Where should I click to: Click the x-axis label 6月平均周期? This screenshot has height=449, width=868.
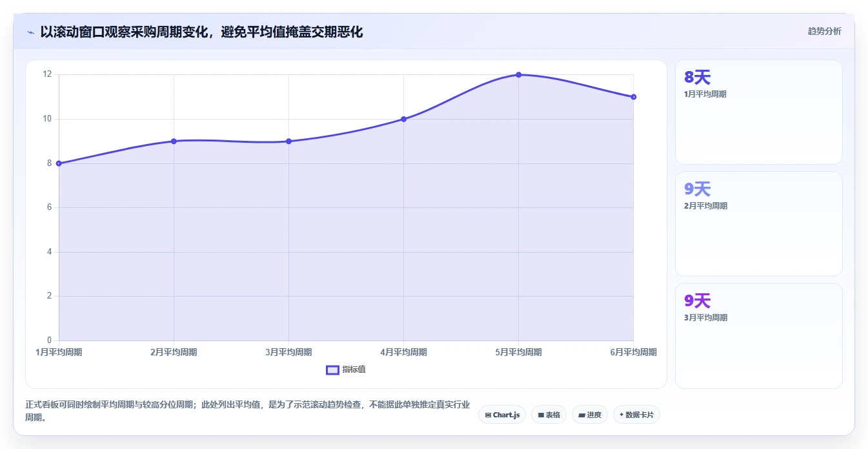click(x=633, y=352)
